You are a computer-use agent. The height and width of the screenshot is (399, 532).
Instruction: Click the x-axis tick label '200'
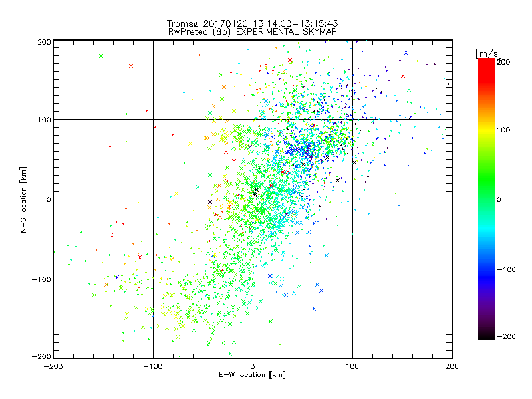tap(452, 366)
